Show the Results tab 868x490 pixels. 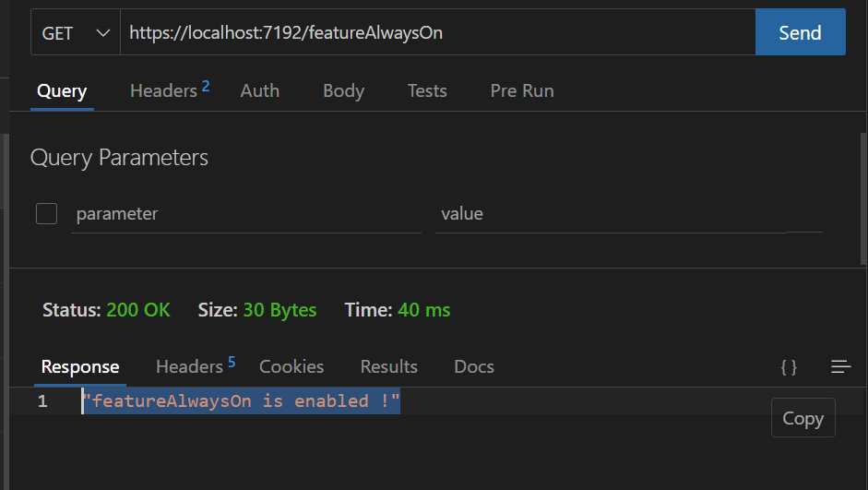tap(388, 366)
